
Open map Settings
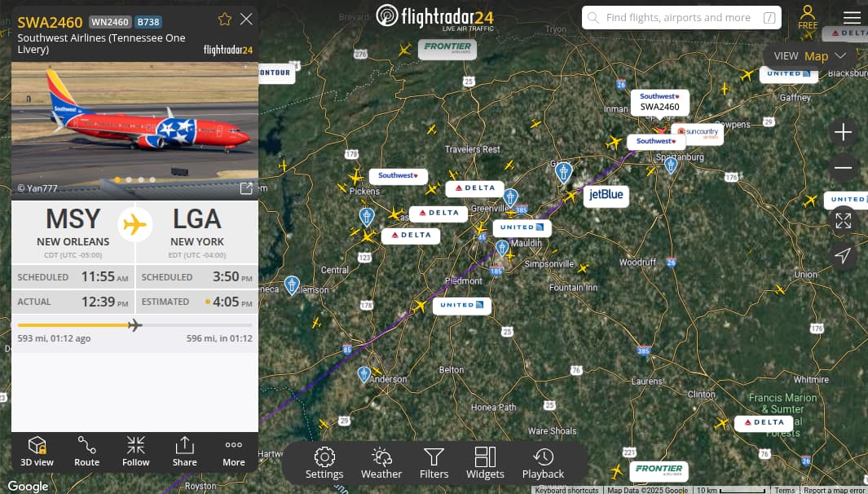click(x=324, y=464)
